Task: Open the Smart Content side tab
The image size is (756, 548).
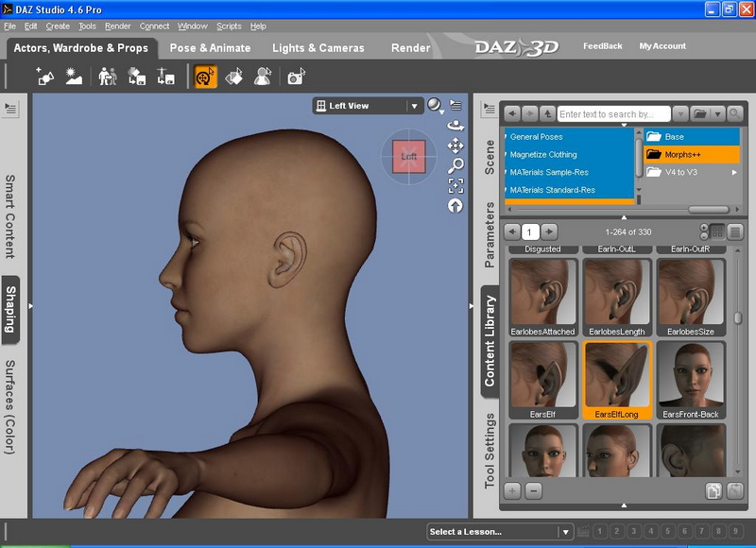Action: coord(10,216)
